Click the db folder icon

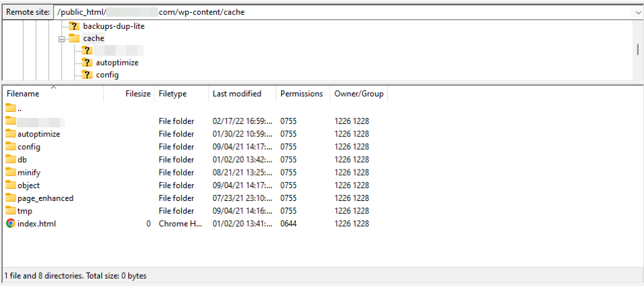click(x=10, y=159)
